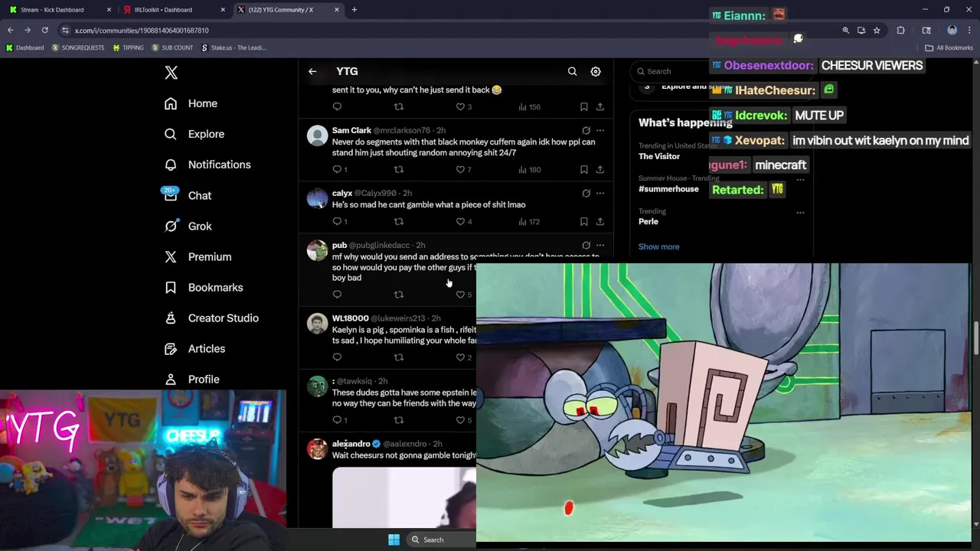
Task: More options for Perle trend
Action: [800, 212]
